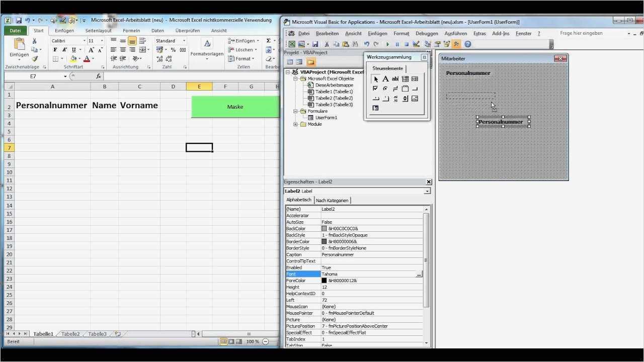Pick the CheckBox control in the toolbox

click(375, 88)
